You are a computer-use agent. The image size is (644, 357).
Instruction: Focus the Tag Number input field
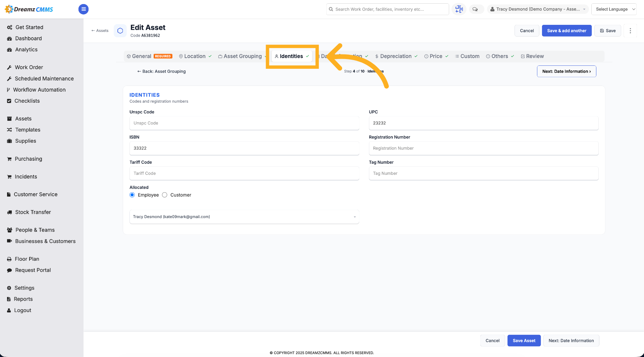pyautogui.click(x=484, y=173)
